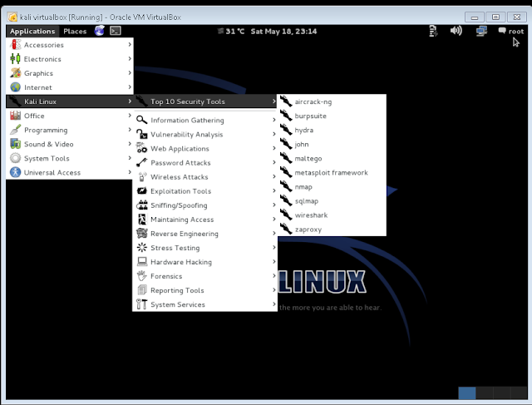Open the clock showing Sat May 18, 23:14
The image size is (532, 405).
283,32
